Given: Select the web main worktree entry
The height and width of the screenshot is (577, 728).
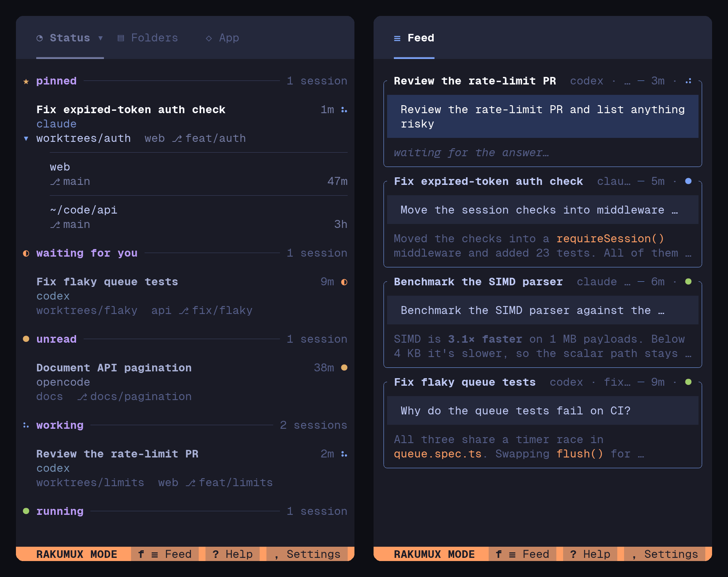Looking at the screenshot, I should [199, 174].
